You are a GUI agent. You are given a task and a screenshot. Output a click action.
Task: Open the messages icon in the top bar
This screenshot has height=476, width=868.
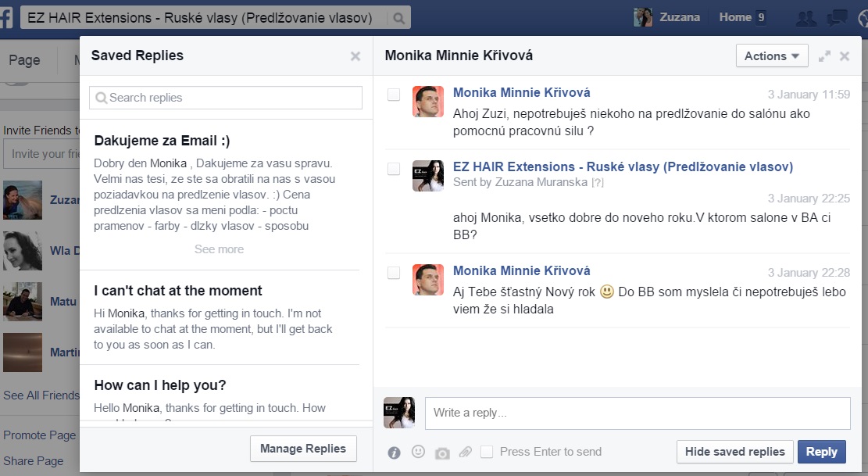pyautogui.click(x=837, y=17)
